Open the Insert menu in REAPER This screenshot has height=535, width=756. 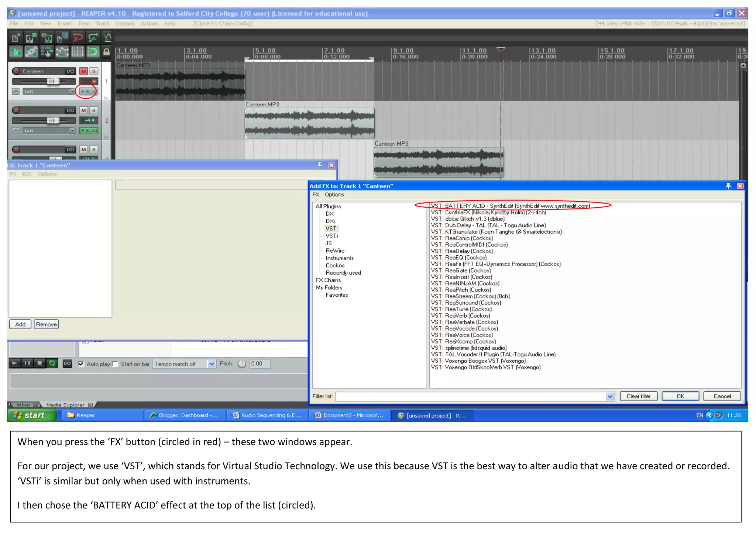tap(65, 23)
